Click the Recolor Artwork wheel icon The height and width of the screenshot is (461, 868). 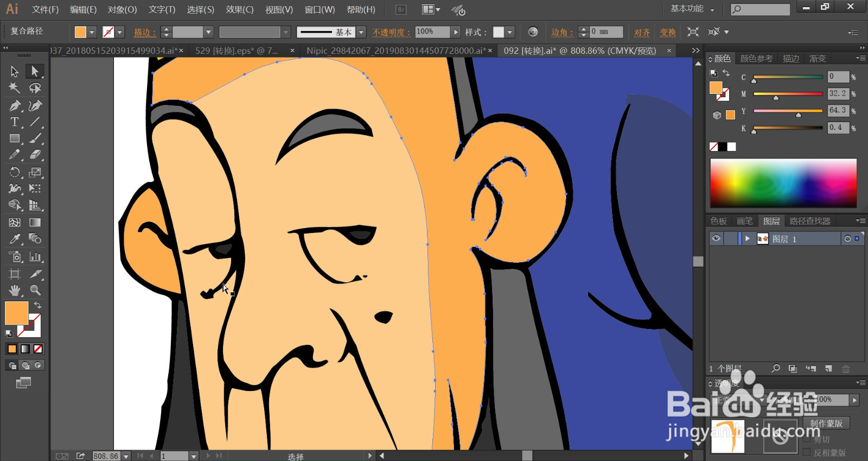pos(533,32)
